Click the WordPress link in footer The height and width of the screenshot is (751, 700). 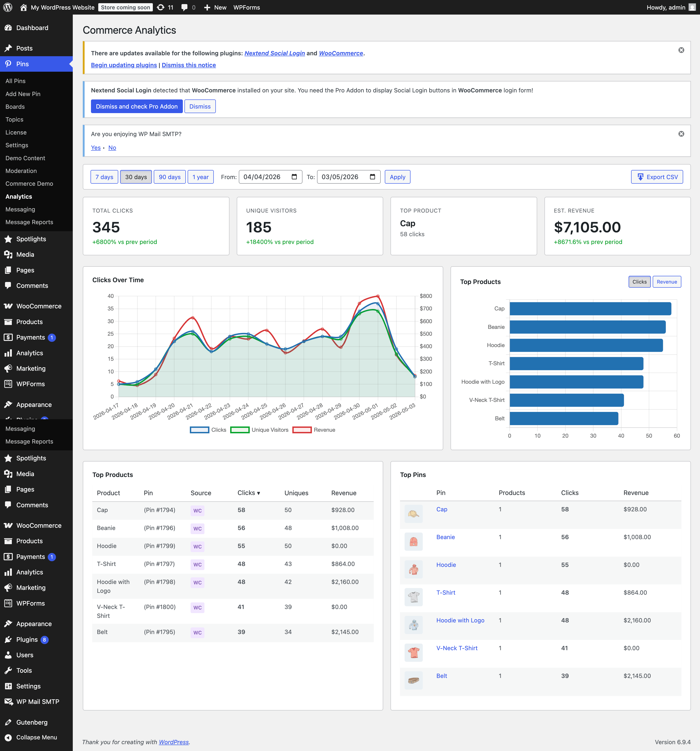(x=174, y=742)
